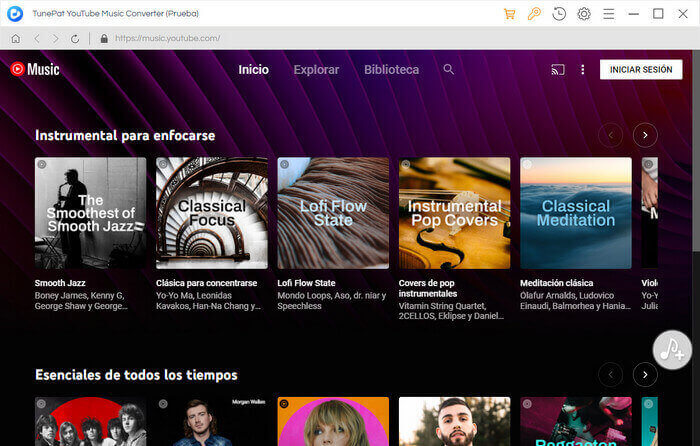
Task: Open the Lofi Flow State title link
Action: click(306, 283)
